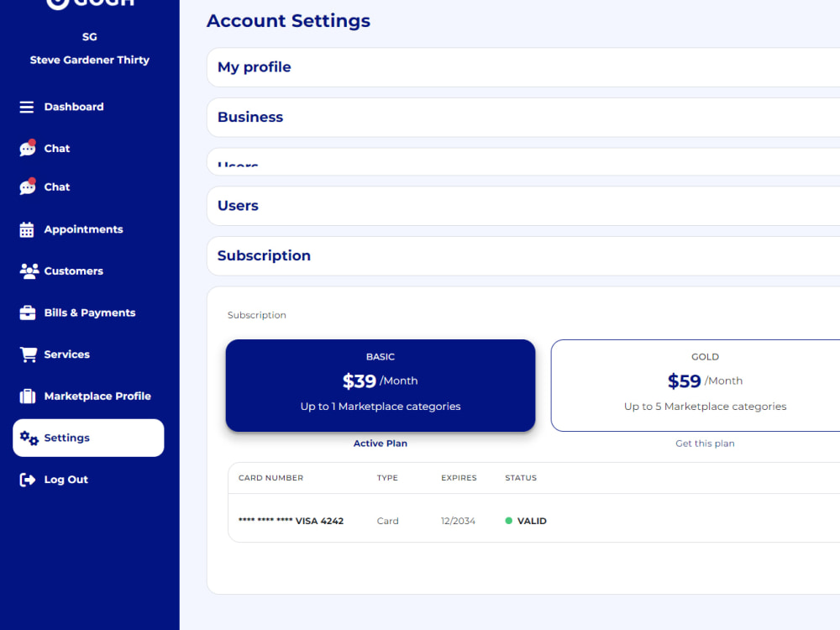840x630 pixels.
Task: Expand the Business section
Action: point(522,118)
